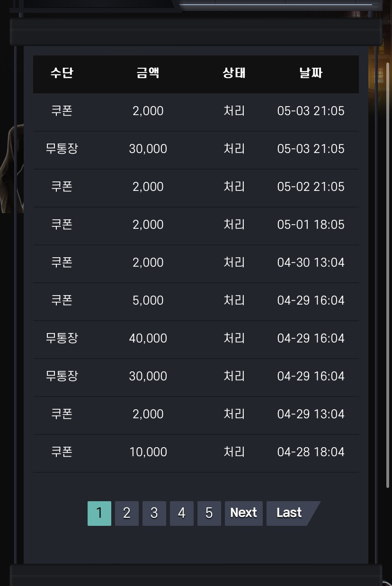Select the current page 1 button
This screenshot has height=586, width=392.
click(99, 514)
